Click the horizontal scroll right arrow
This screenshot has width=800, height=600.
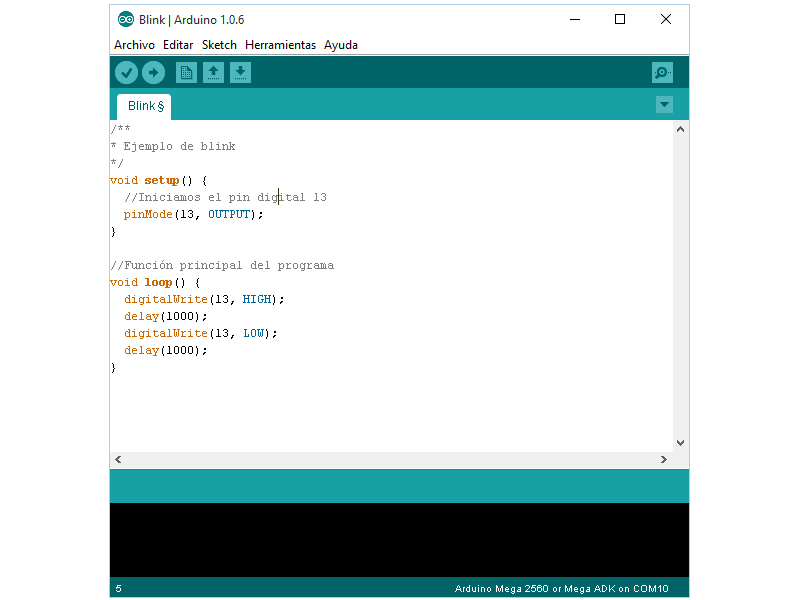click(x=664, y=459)
